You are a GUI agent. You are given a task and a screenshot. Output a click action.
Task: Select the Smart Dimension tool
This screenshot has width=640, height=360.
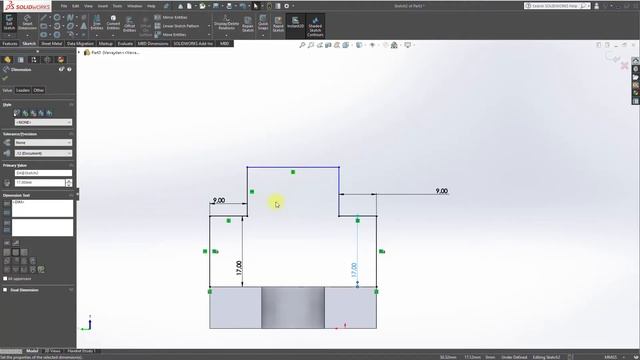(27, 23)
